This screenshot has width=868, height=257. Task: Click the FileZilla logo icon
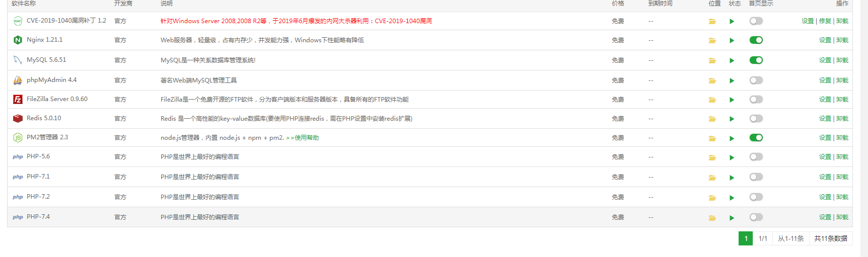click(x=18, y=99)
